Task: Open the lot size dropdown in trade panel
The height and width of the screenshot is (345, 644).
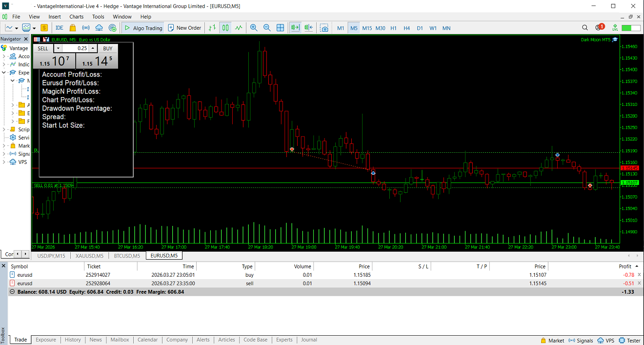Action: coord(58,48)
